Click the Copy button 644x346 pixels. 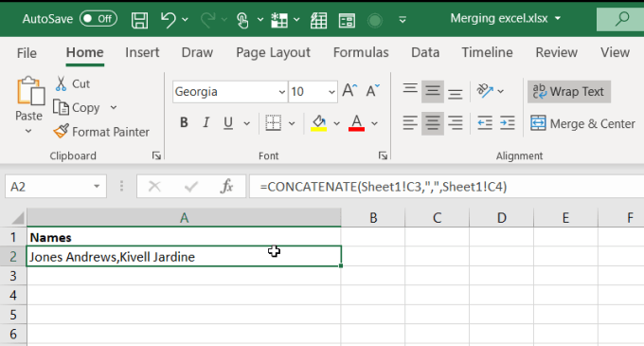tap(78, 108)
